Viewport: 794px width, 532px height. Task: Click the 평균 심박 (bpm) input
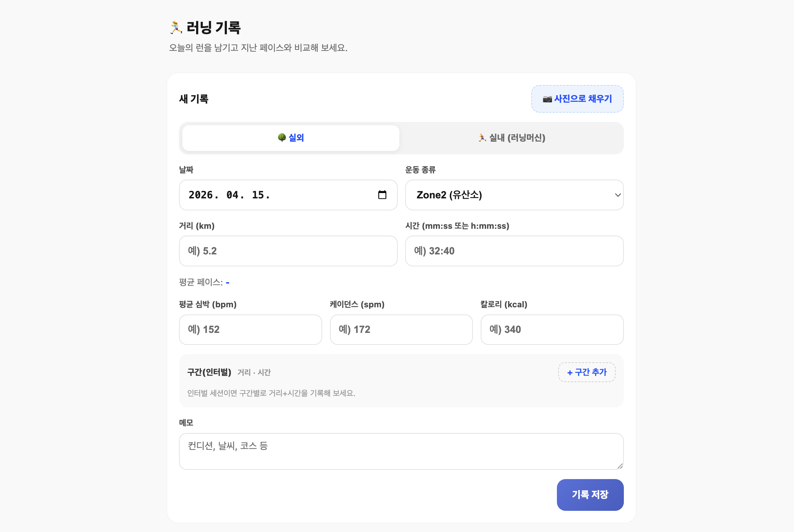[250, 330]
